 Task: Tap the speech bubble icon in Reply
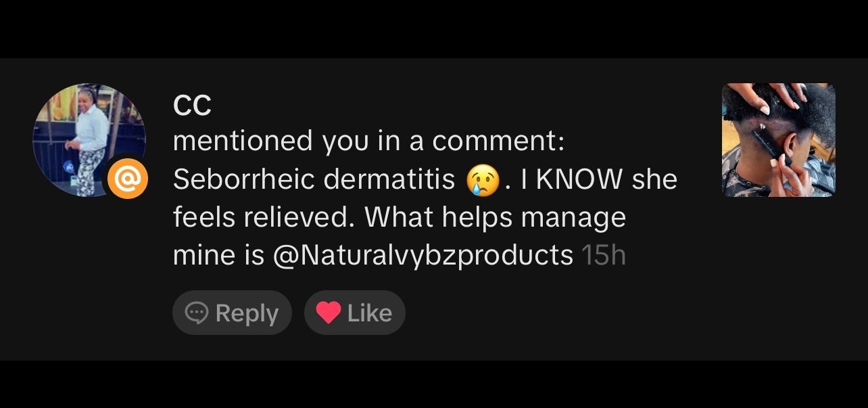[x=197, y=313]
